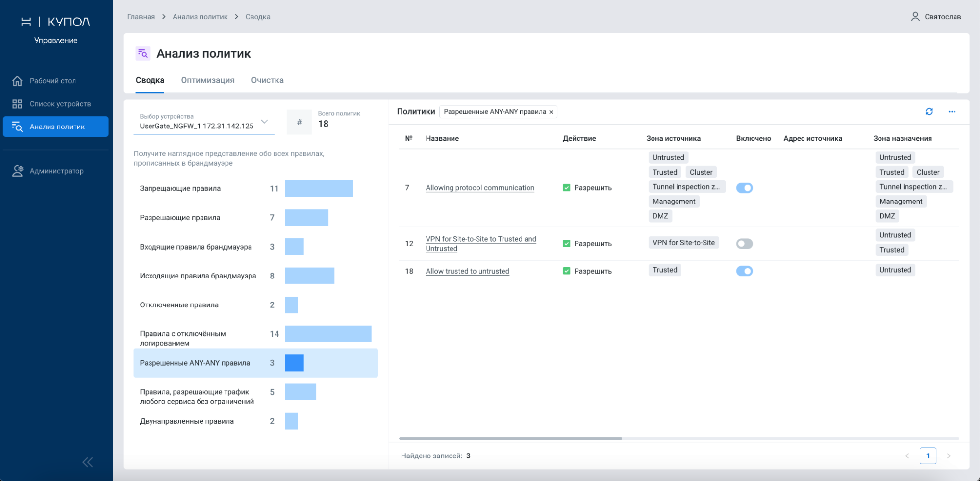Disable rule 7 Allowing protocol communication toggle
The width and height of the screenshot is (980, 481).
[x=744, y=188]
